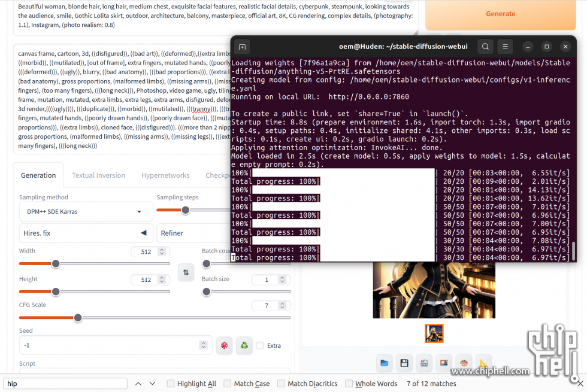
Task: Switch to the Textual Inversion tab
Action: (98, 175)
